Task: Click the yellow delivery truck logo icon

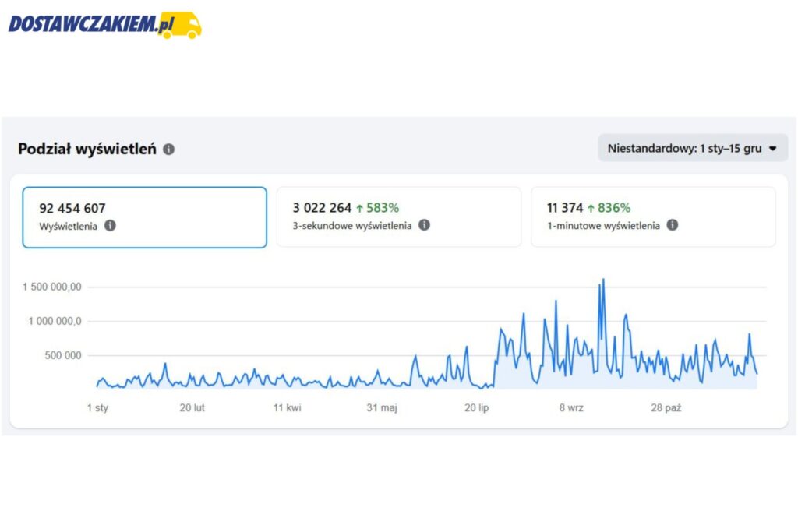Action: 185,25
